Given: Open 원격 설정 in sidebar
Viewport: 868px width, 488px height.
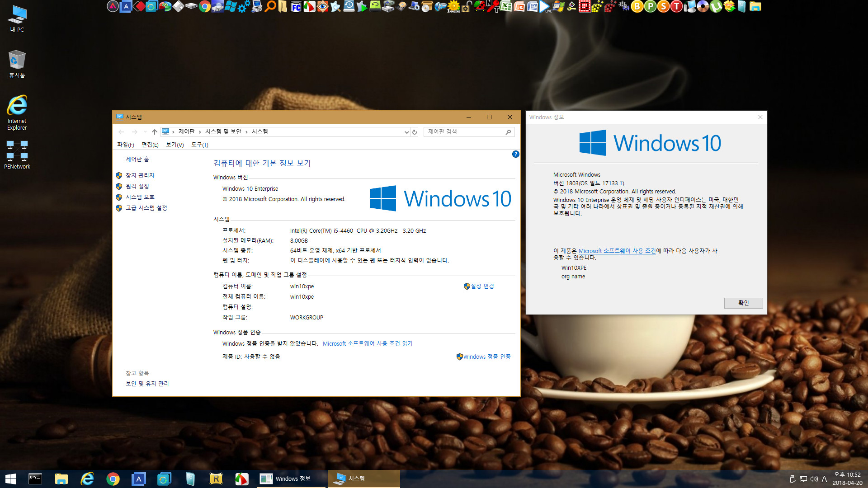Looking at the screenshot, I should point(137,186).
